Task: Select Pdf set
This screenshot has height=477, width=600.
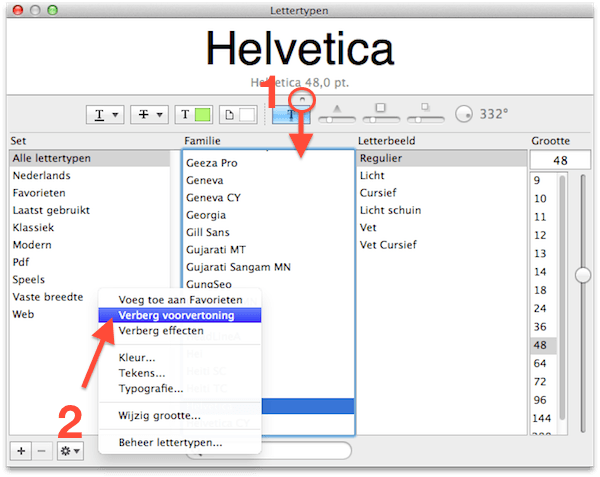Action: coord(90,262)
